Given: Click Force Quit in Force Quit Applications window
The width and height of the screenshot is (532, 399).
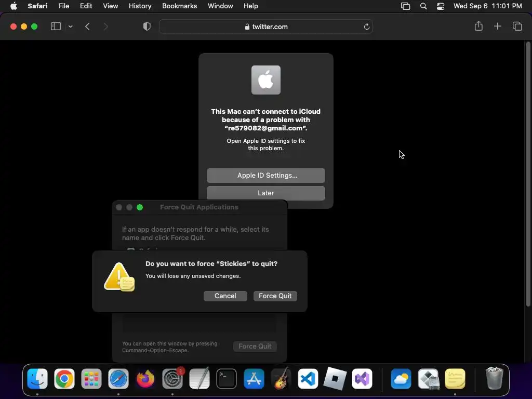Looking at the screenshot, I should pyautogui.click(x=255, y=347).
